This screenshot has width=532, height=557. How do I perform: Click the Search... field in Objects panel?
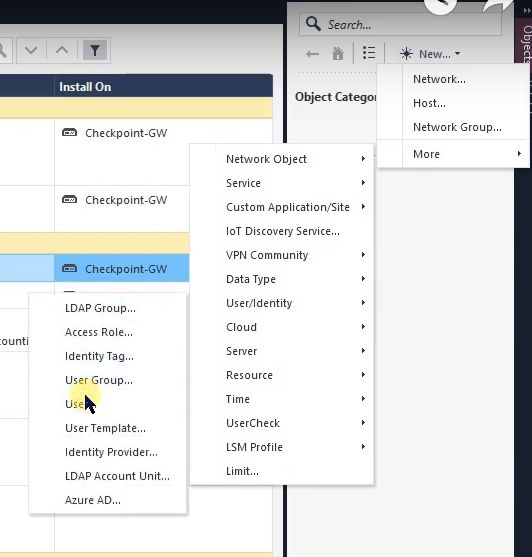(x=400, y=24)
